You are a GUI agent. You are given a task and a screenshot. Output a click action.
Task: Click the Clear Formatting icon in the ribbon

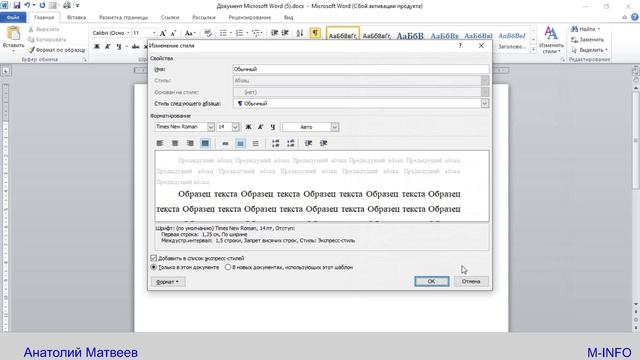208,33
